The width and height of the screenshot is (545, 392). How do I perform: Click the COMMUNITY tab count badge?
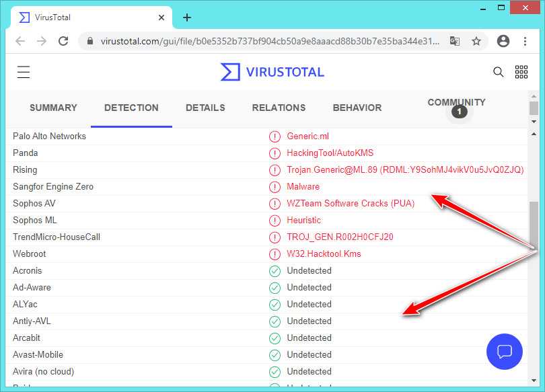click(x=459, y=112)
